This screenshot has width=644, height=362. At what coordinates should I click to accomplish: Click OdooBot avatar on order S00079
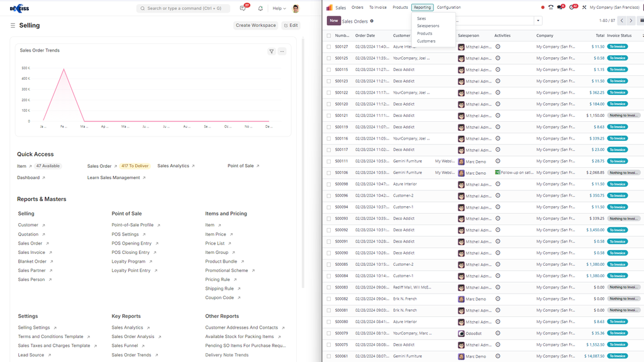[461, 334]
